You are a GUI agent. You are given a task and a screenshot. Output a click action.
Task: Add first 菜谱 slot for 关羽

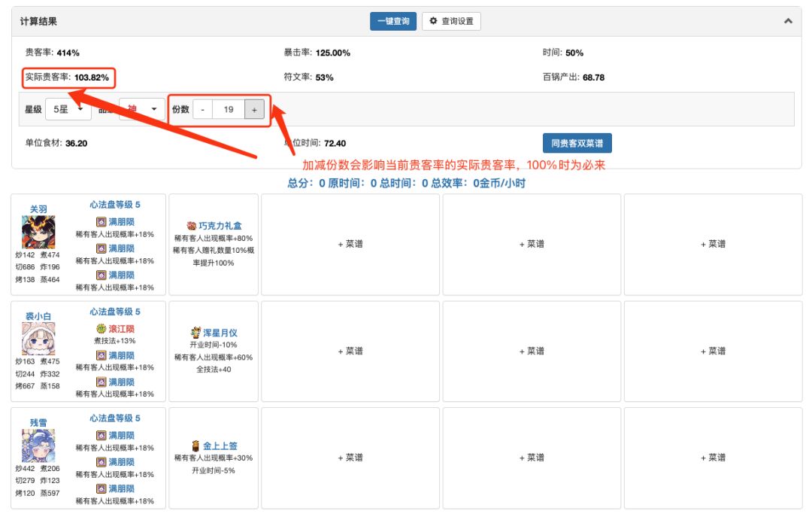pyautogui.click(x=350, y=245)
